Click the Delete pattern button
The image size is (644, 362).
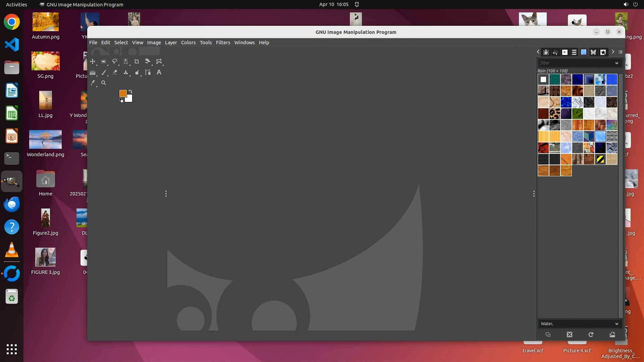[570, 335]
